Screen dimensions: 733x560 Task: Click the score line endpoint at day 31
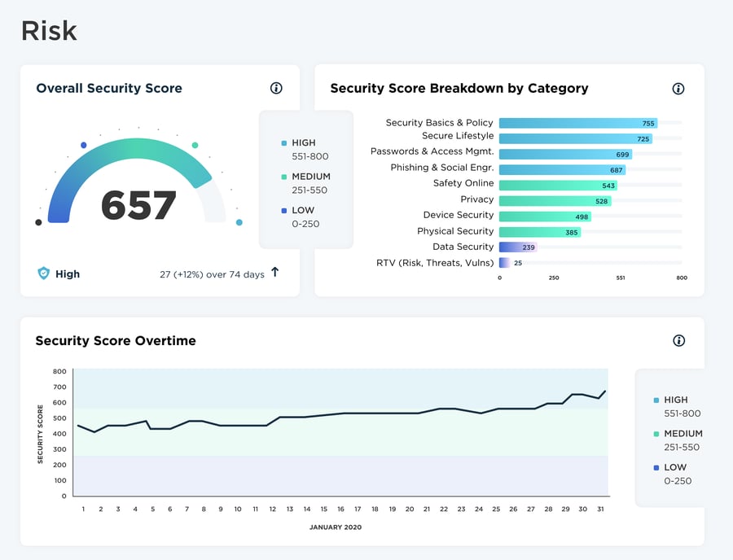coord(605,392)
